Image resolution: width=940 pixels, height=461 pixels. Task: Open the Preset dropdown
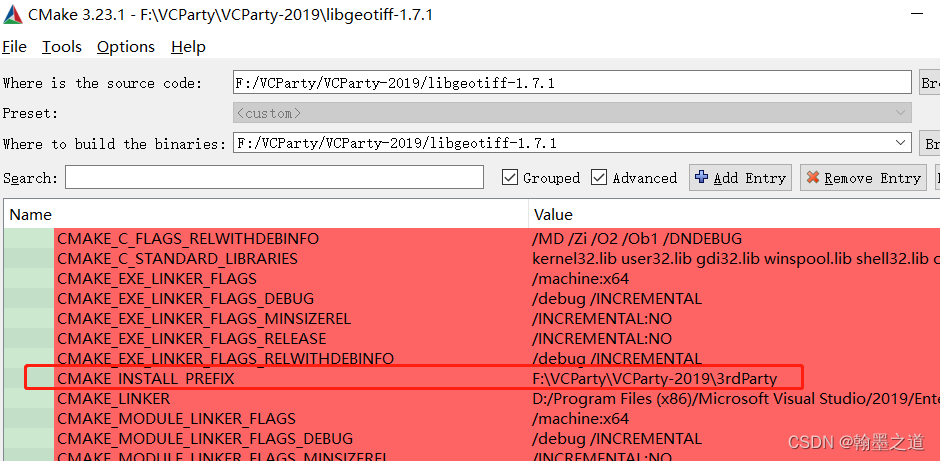click(x=573, y=113)
